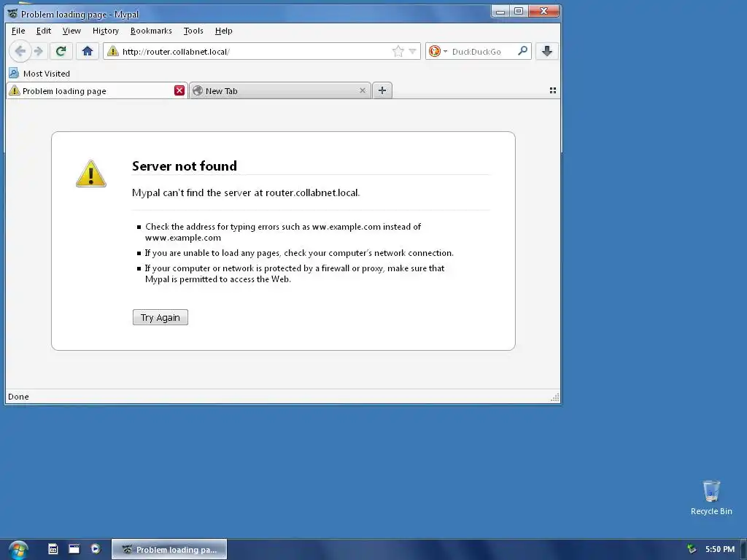
Task: Click the 5:50 PM clock
Action: (720, 549)
